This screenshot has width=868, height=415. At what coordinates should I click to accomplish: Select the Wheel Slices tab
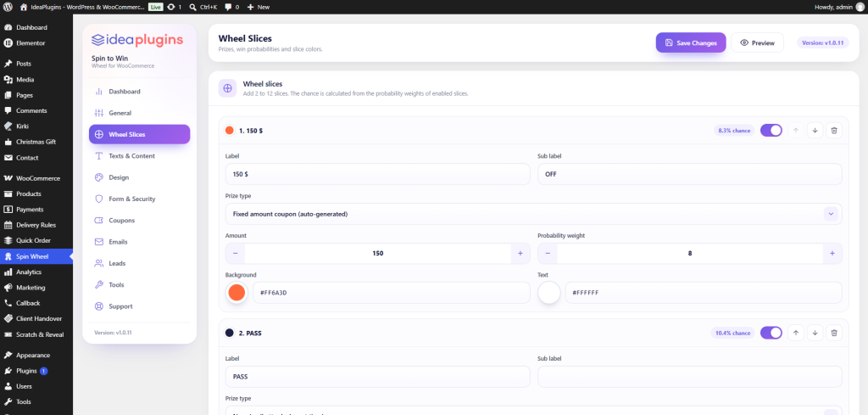click(140, 134)
